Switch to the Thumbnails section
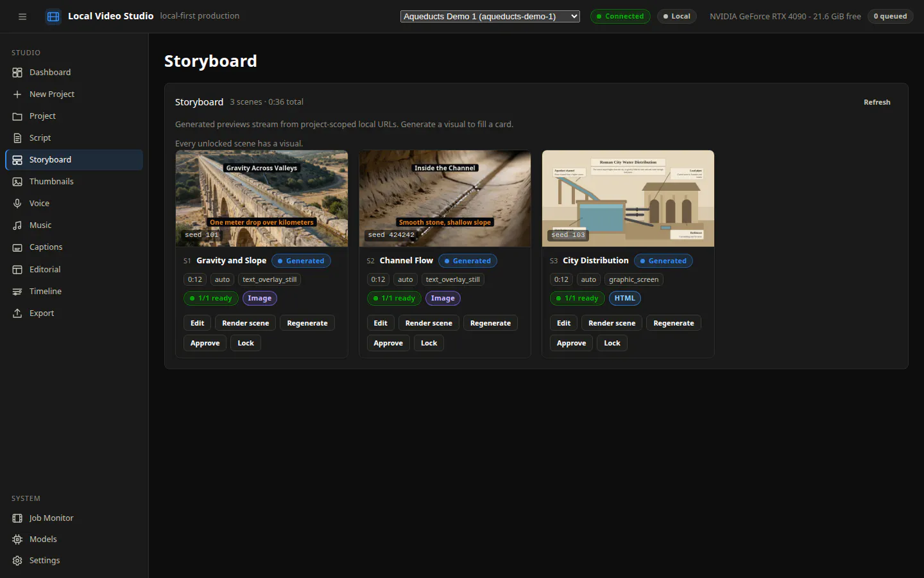The height and width of the screenshot is (578, 924). 74,182
